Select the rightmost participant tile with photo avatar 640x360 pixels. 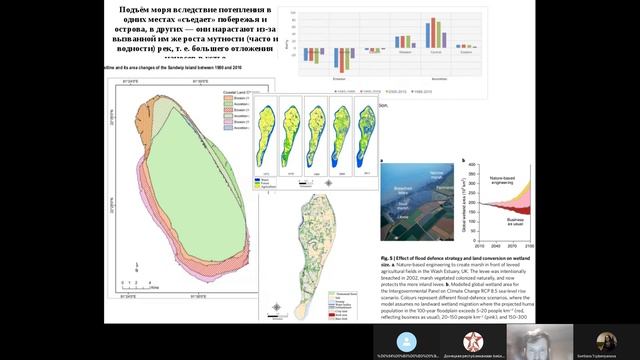pyautogui.click(x=607, y=342)
